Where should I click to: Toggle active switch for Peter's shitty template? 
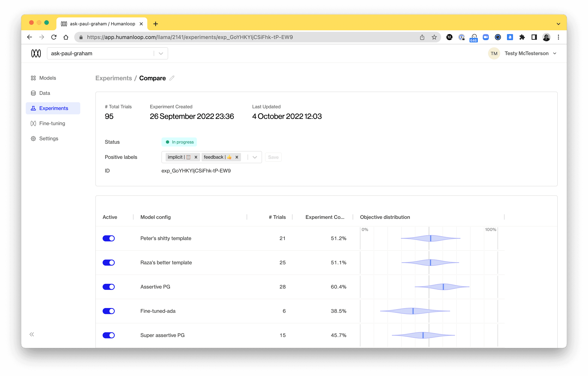(x=109, y=238)
